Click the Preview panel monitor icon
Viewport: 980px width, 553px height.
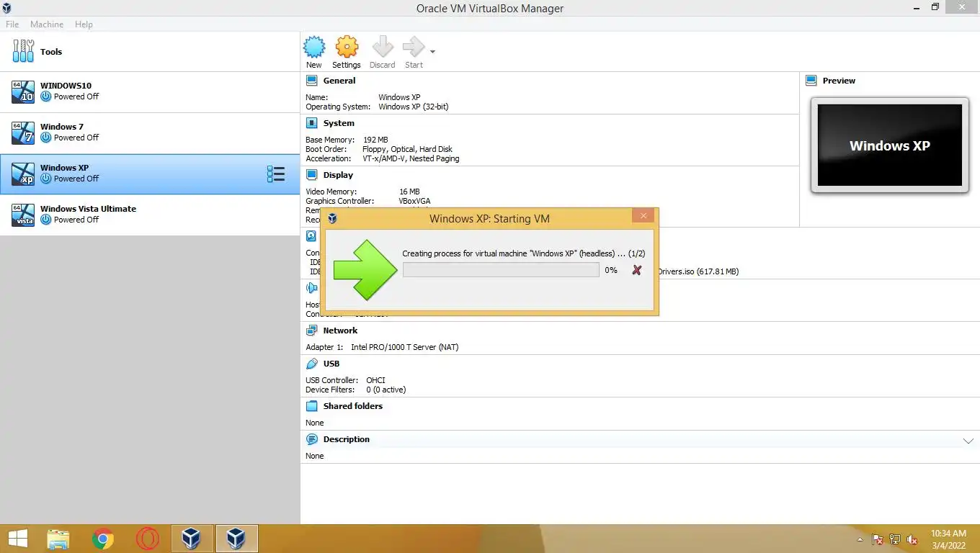811,81
